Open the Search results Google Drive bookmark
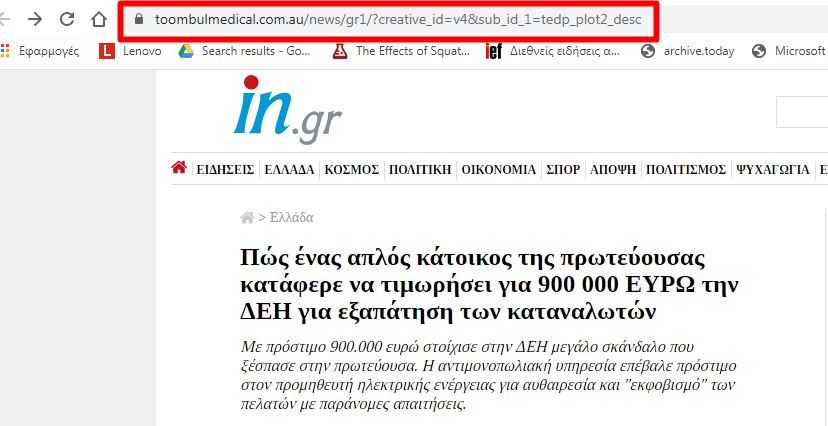Screen dimensions: 828x426 tap(245, 51)
